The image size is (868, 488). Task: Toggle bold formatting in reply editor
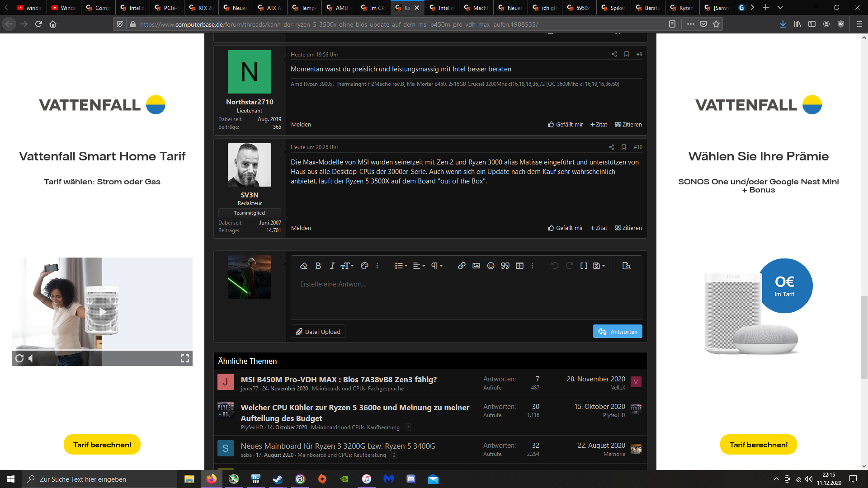pos(318,266)
